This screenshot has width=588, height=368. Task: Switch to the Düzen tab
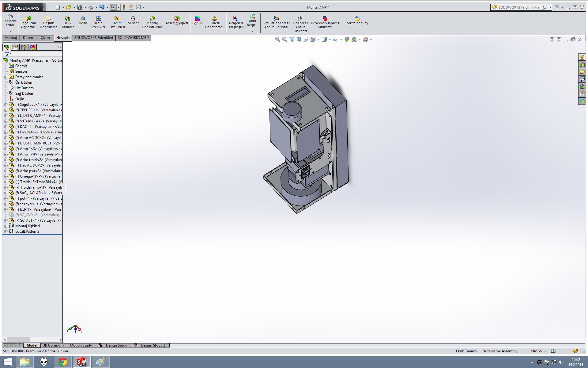[28, 38]
